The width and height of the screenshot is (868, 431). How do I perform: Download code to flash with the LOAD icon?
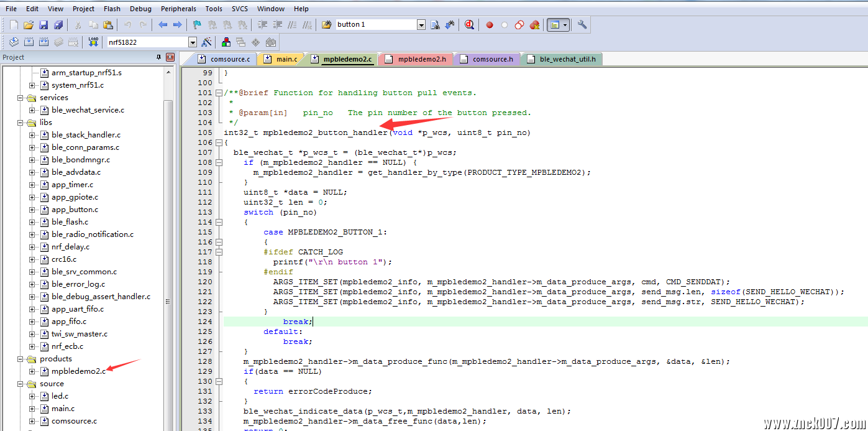pos(93,42)
